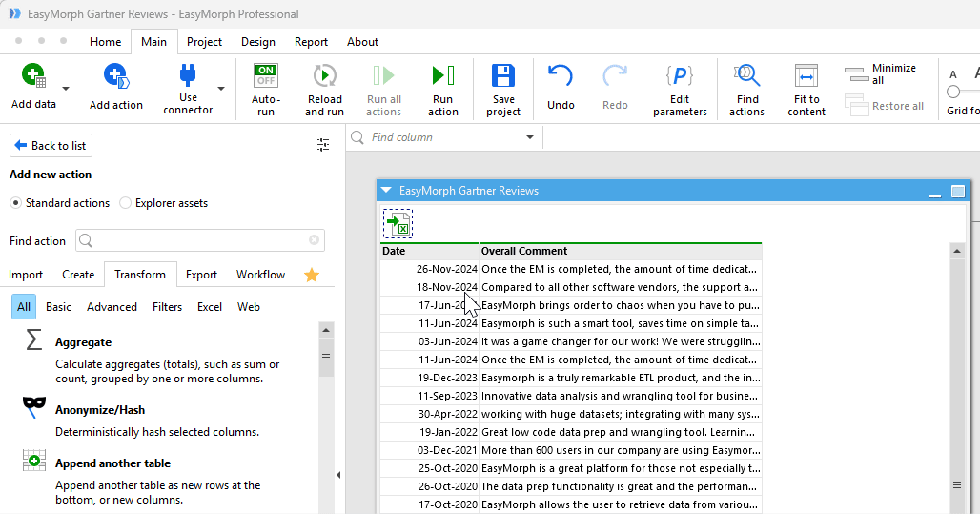Select the Filters filter
Screen dimensions: 980x514
167,307
